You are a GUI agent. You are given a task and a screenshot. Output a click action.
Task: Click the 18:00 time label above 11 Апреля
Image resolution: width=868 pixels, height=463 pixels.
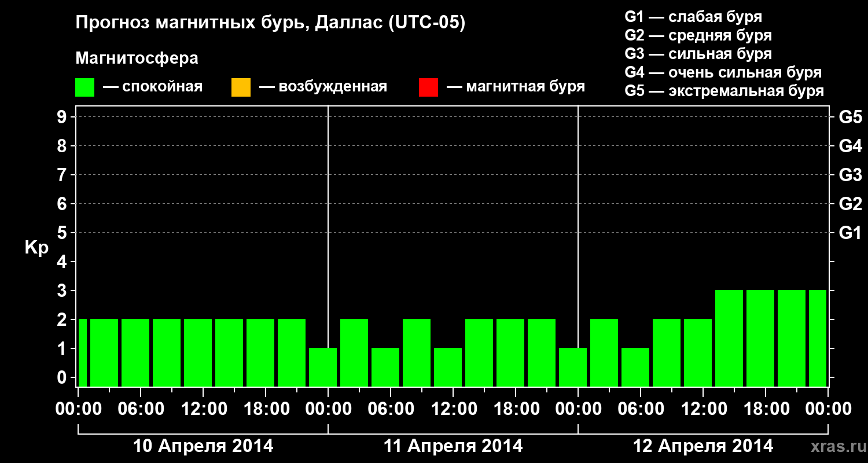click(516, 409)
